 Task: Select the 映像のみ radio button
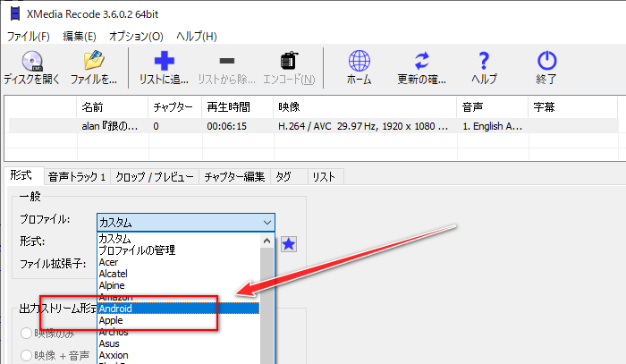coord(26,333)
